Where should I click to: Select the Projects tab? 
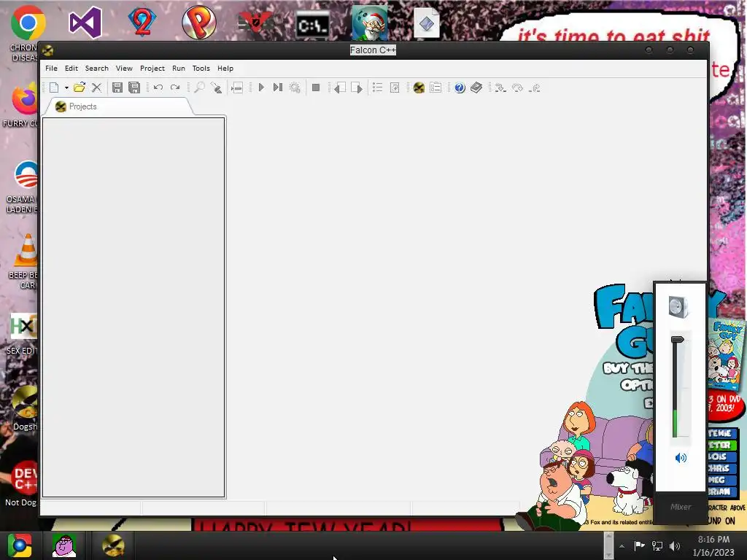pos(118,106)
